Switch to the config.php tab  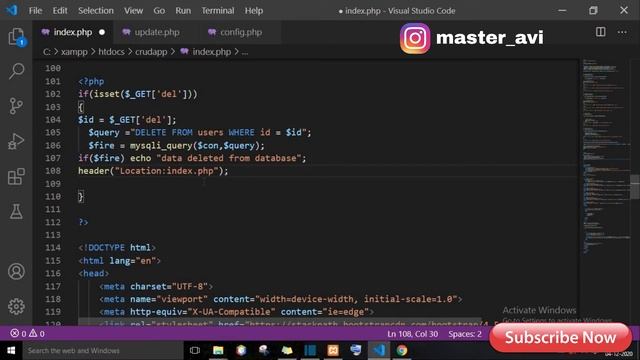pyautogui.click(x=241, y=32)
